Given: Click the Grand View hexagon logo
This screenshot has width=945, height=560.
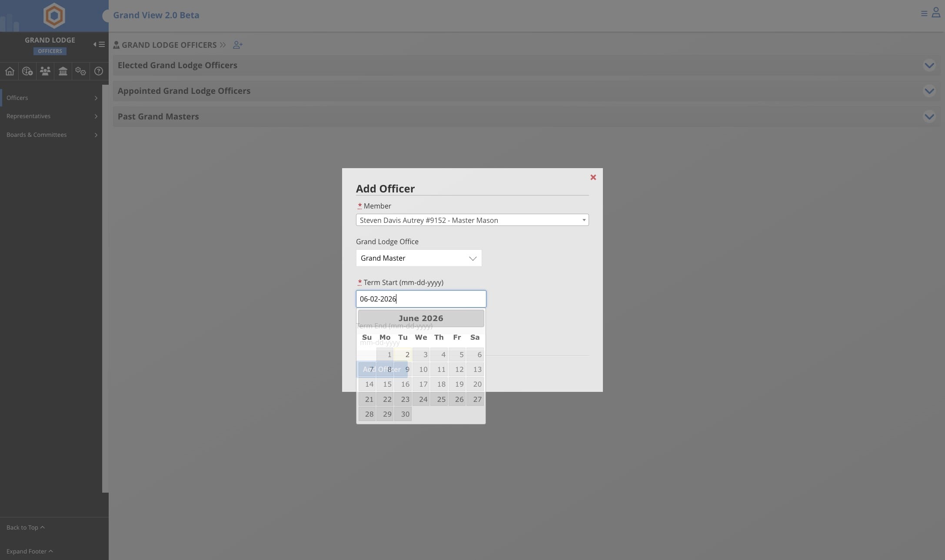Looking at the screenshot, I should [x=54, y=16].
